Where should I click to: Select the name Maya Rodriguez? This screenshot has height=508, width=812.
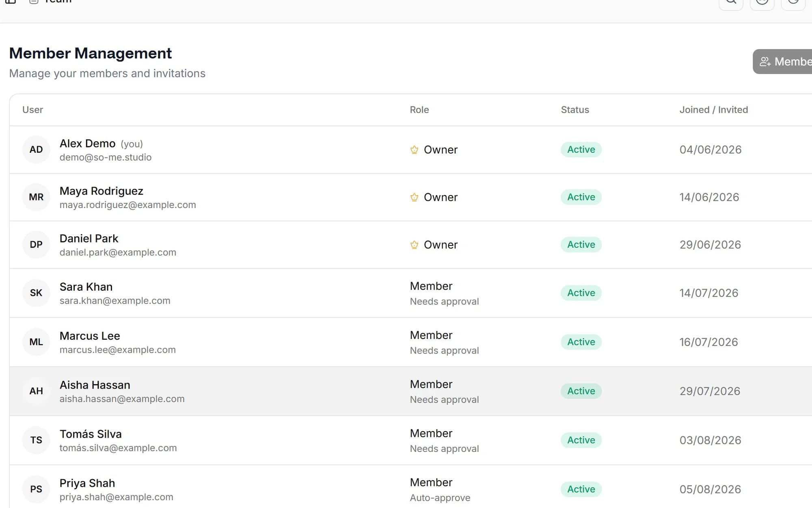tap(101, 191)
